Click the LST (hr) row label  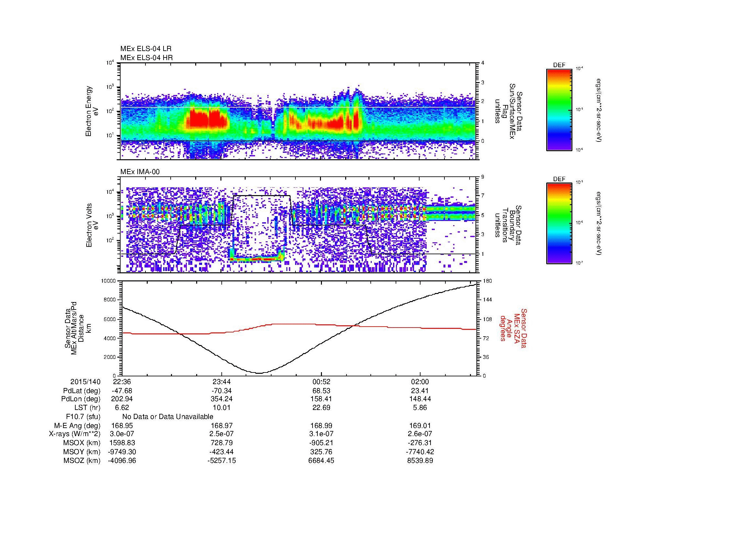click(x=87, y=408)
